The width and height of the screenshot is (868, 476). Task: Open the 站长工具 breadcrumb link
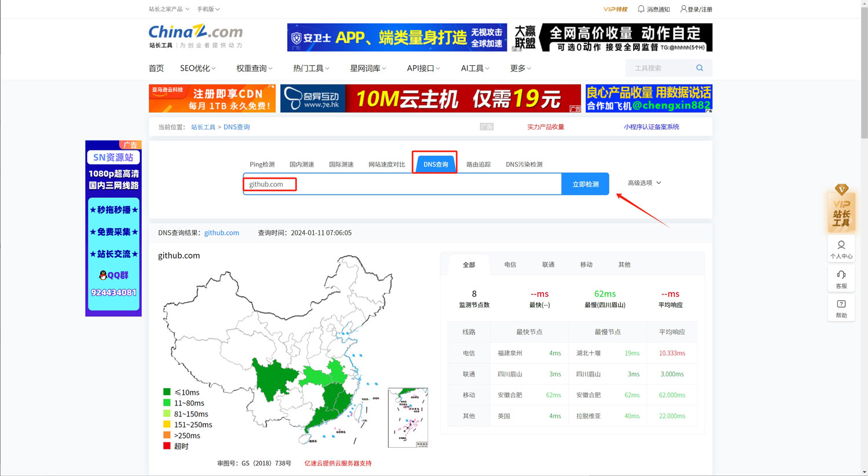tap(203, 127)
